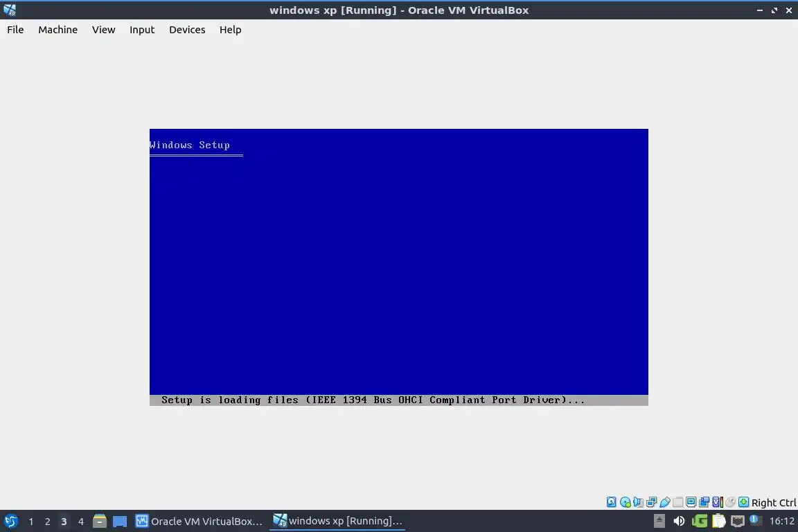The height and width of the screenshot is (532, 798).
Task: Minimize the windows xp VirtualBox window
Action: pos(760,10)
